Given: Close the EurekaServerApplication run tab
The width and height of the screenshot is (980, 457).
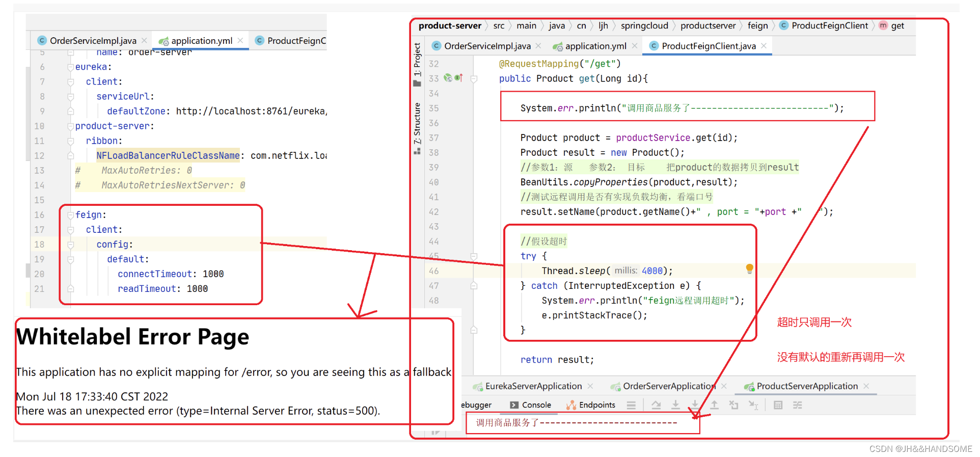Looking at the screenshot, I should click(x=590, y=386).
